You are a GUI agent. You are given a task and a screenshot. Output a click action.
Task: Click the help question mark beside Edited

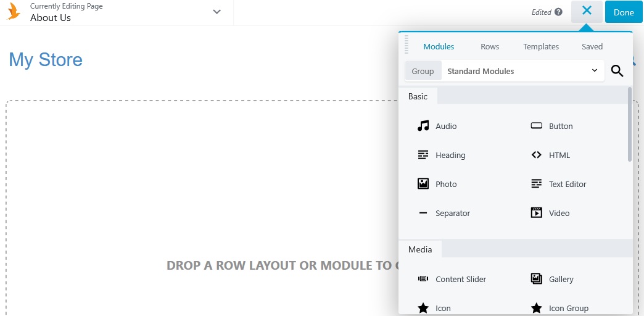click(558, 12)
